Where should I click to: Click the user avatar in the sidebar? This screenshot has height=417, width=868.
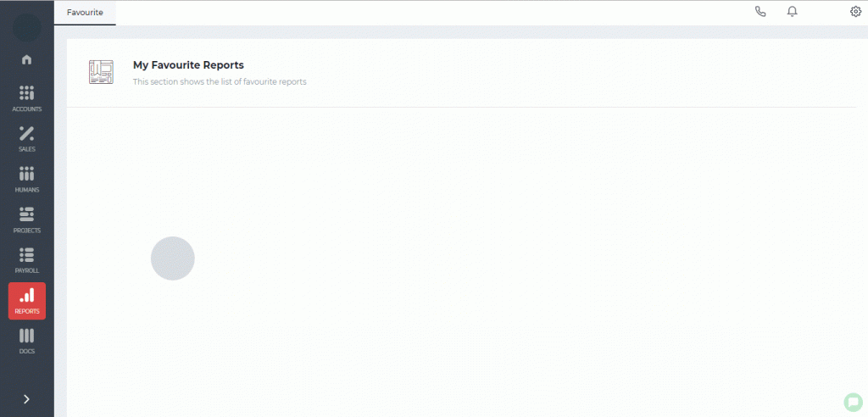pos(26,27)
